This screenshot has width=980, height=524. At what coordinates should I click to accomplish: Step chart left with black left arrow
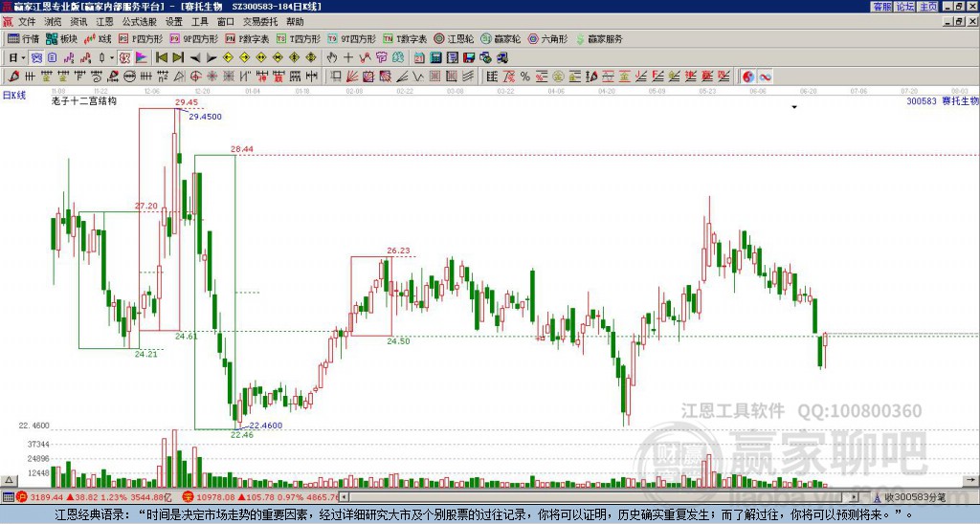coord(195,58)
